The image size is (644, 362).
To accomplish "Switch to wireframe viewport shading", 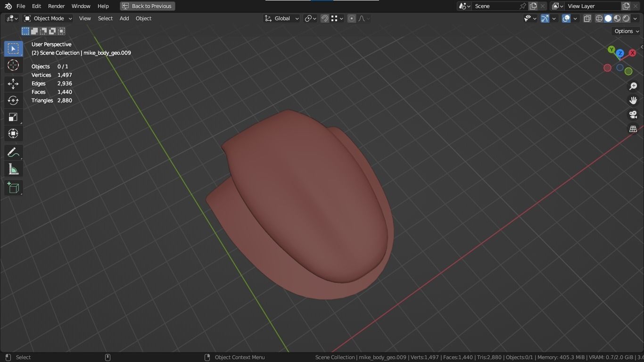I will click(599, 18).
